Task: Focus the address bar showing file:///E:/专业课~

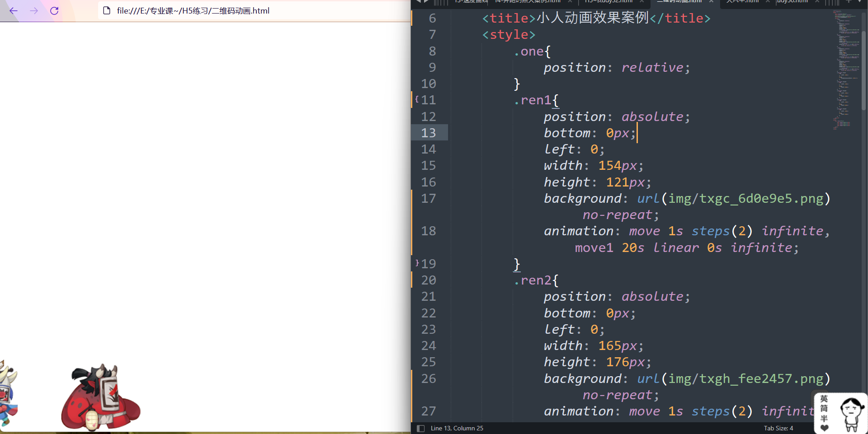Action: (253, 10)
